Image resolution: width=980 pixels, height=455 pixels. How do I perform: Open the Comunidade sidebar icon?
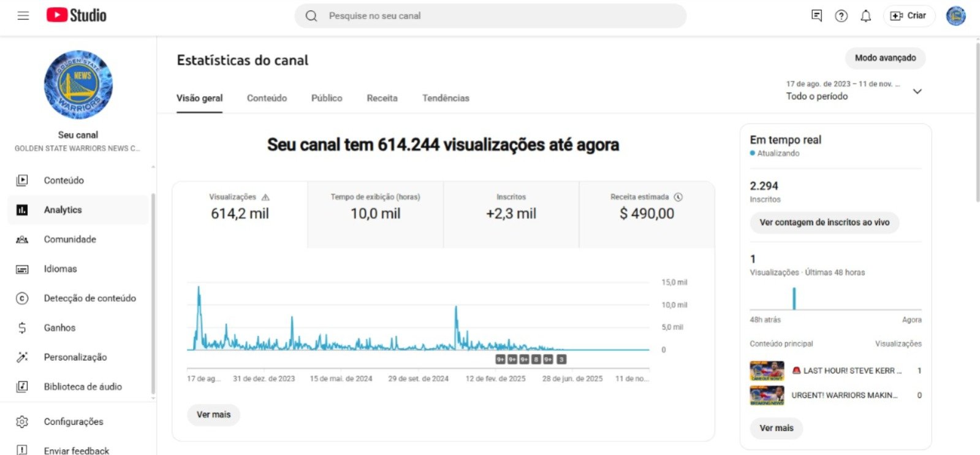coord(22,239)
